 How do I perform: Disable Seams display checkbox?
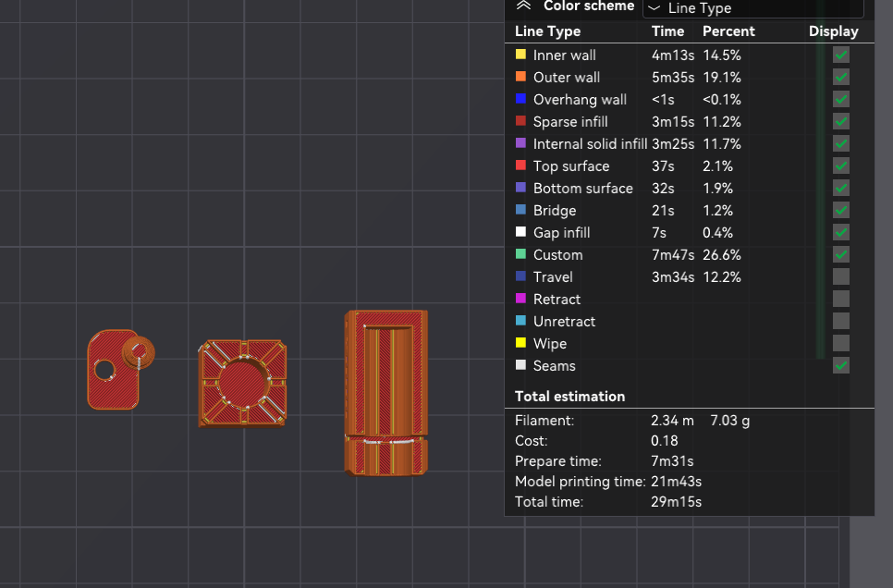point(841,366)
